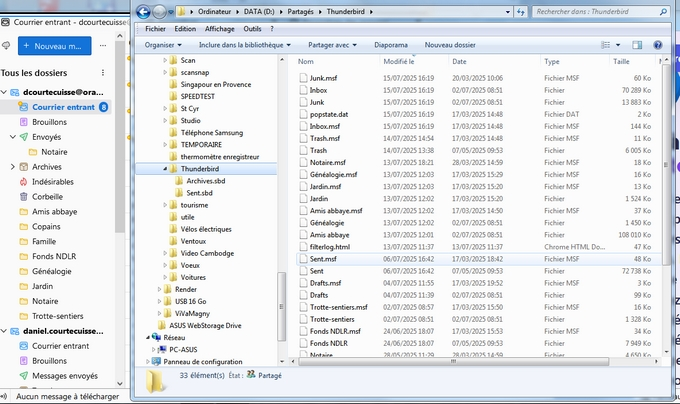Select the Sent.msf file row
The height and width of the screenshot is (404, 680).
[x=479, y=259]
